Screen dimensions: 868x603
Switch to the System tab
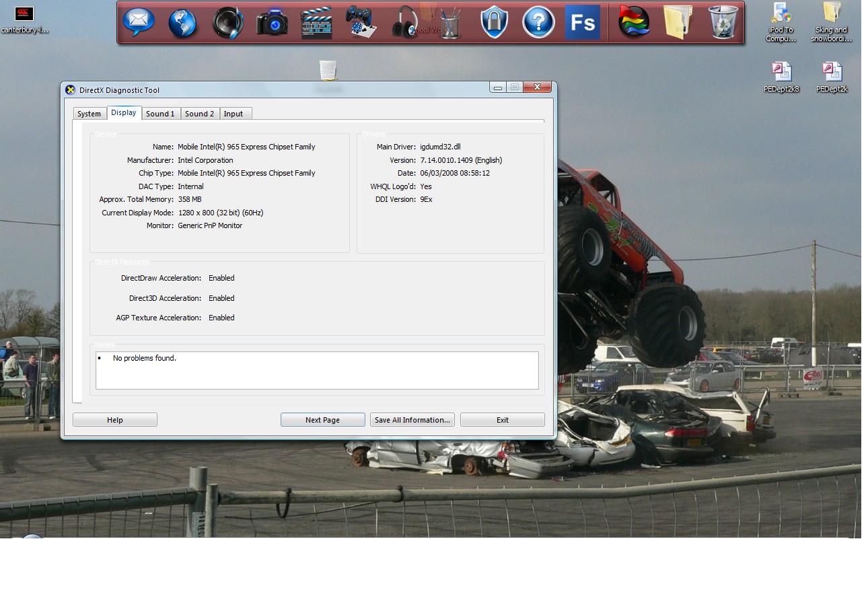click(89, 114)
